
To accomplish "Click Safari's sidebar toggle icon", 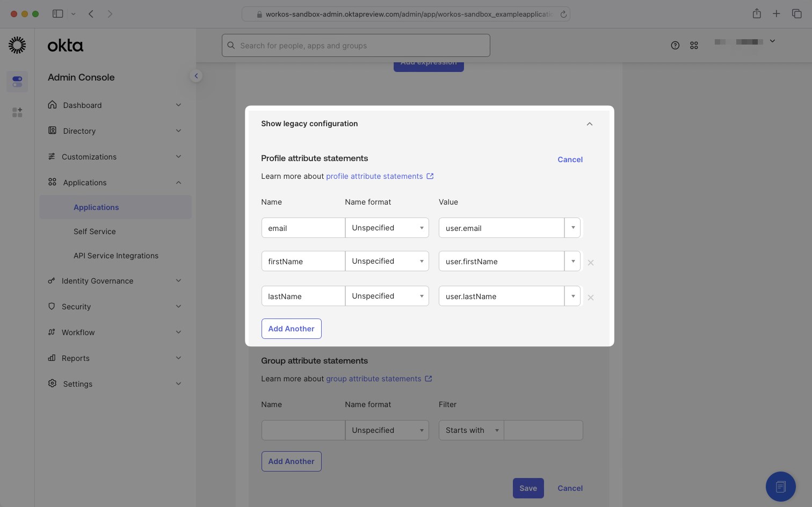I will click(57, 14).
